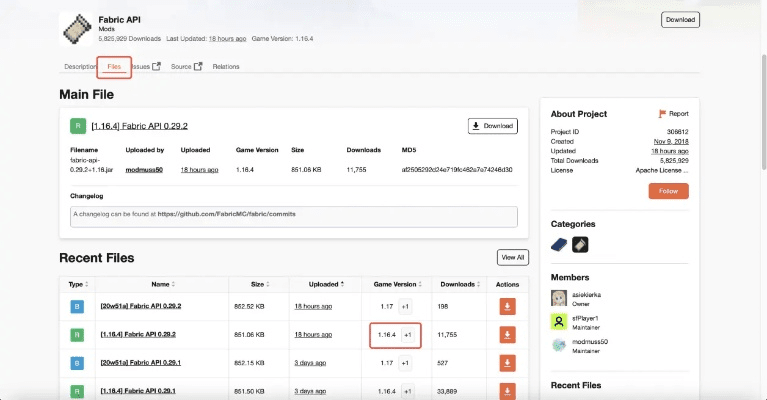Switch to the Files tab
The image size is (767, 400).
[114, 67]
